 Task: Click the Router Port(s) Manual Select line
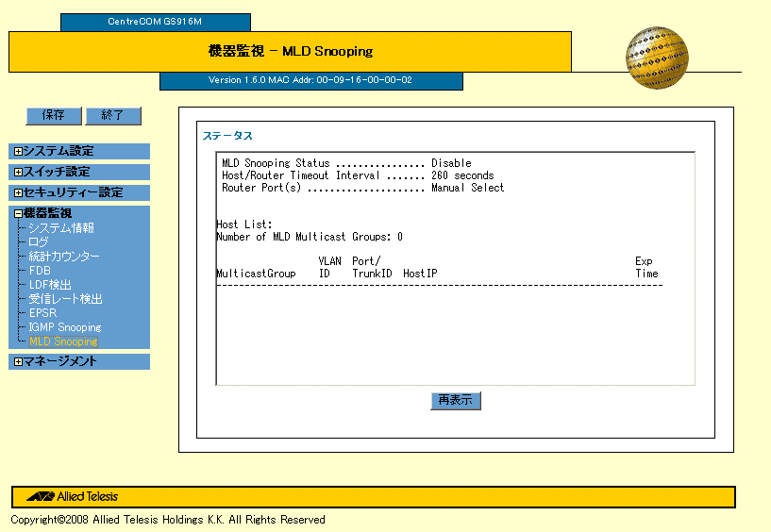(363, 188)
